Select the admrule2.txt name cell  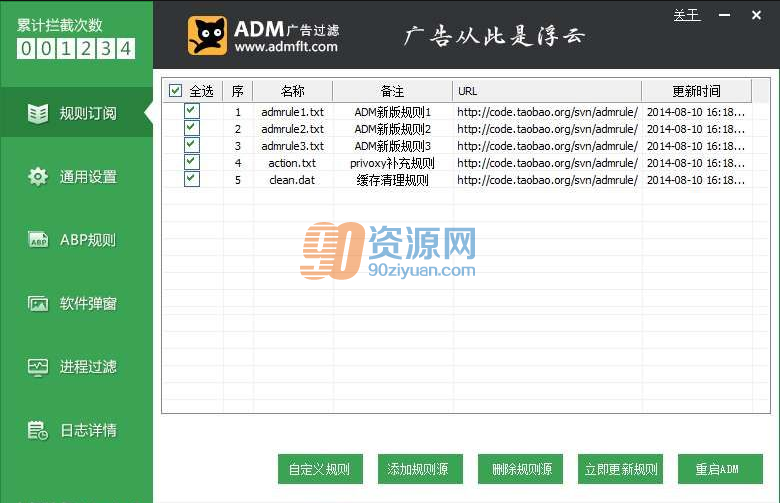pos(292,129)
